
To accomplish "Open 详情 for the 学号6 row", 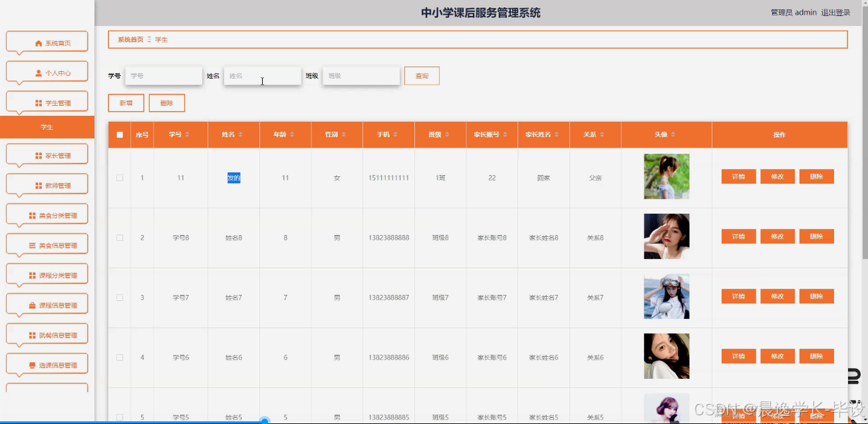I will pyautogui.click(x=738, y=356).
